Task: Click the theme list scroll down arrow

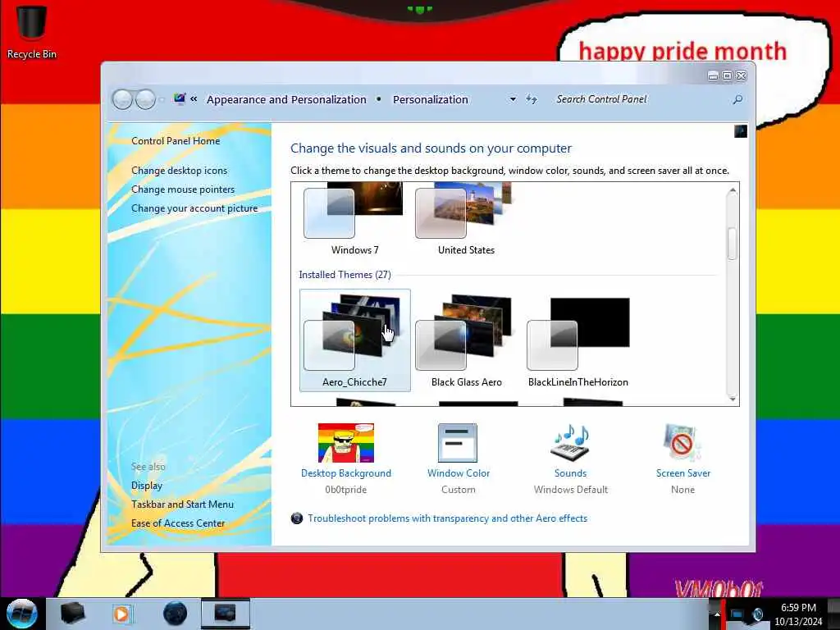Action: click(x=733, y=398)
